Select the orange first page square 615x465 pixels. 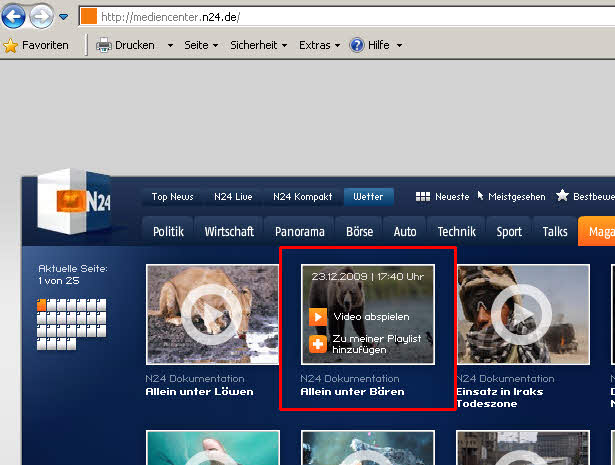(41, 305)
